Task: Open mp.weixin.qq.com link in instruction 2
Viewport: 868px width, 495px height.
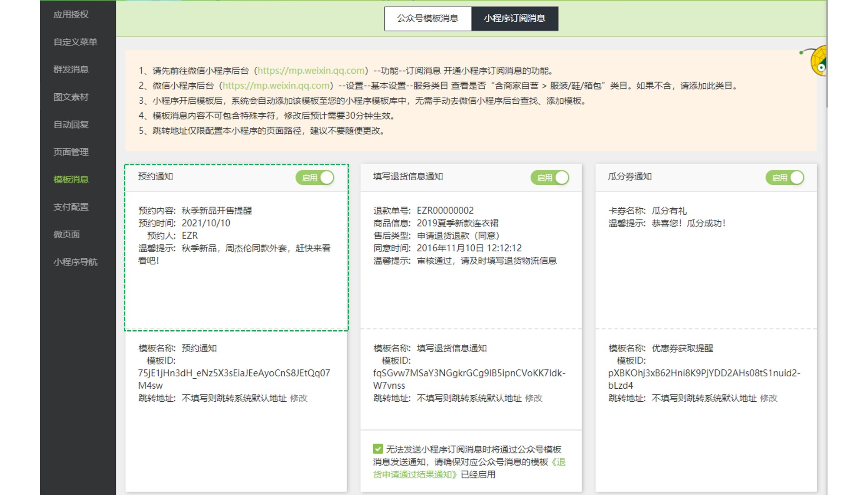Action: [x=276, y=85]
